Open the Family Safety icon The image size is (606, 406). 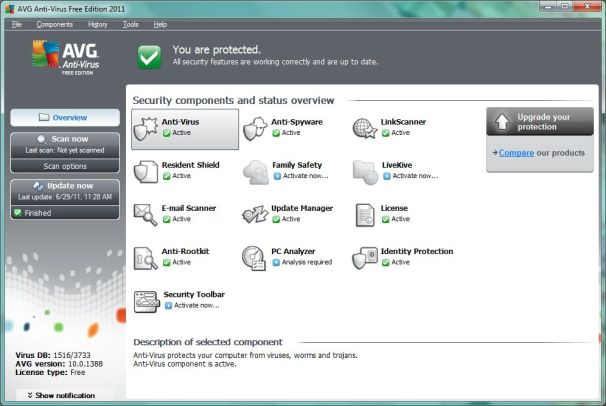pos(255,172)
